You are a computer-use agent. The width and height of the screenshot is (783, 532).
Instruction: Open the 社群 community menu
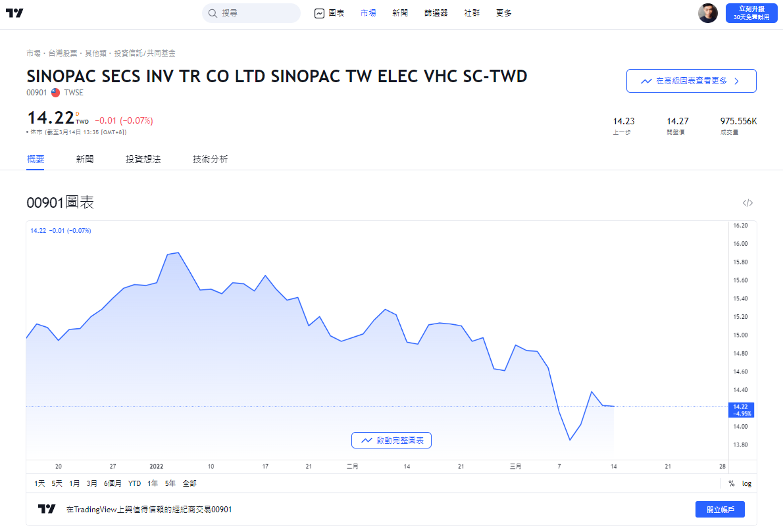[x=472, y=13]
